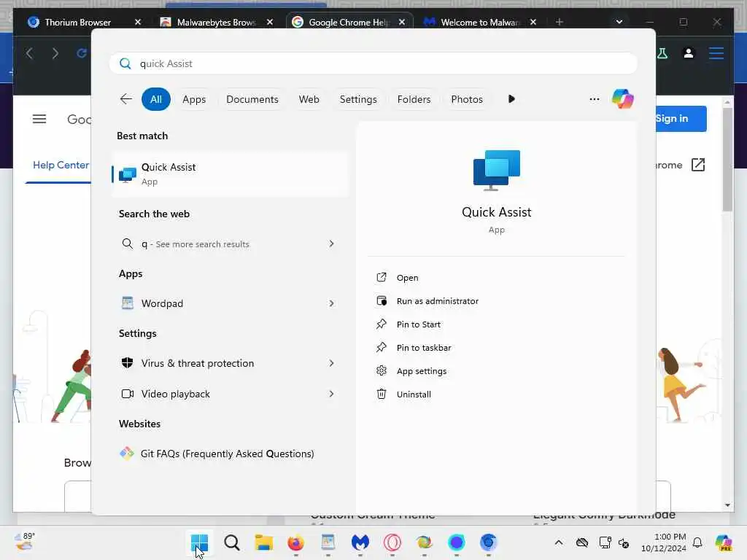Click the Copilot icon in search panel
This screenshot has width=747, height=560.
(x=623, y=99)
